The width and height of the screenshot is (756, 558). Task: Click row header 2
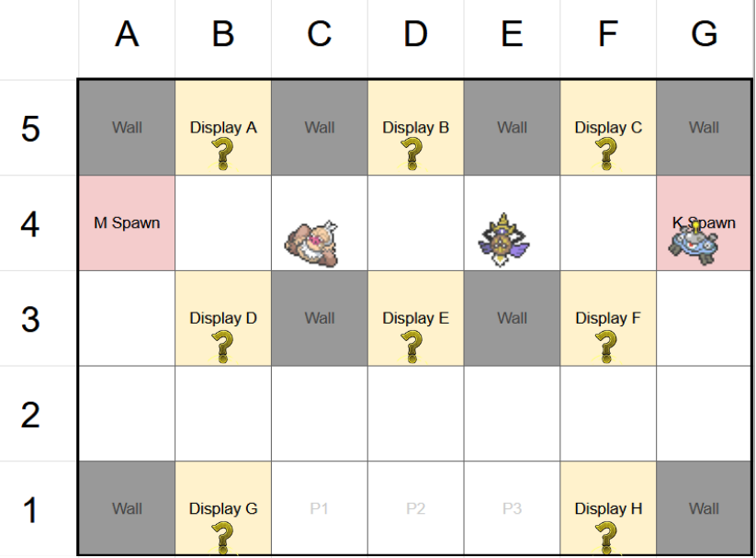point(30,415)
